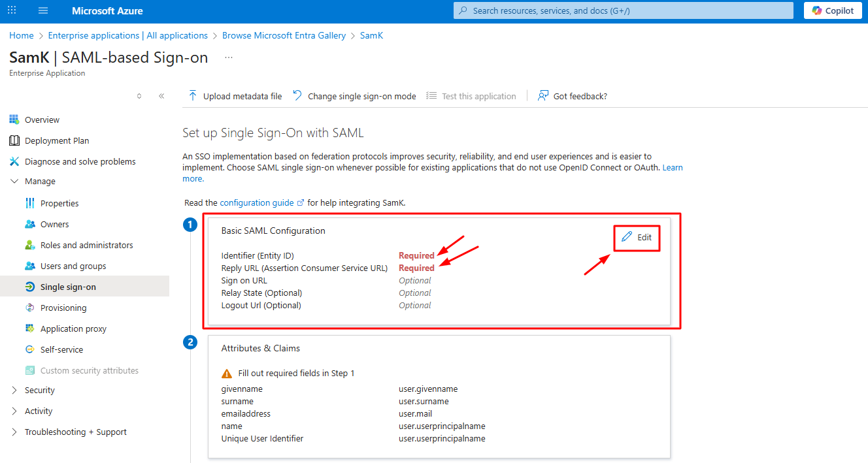Click the Relay State (Optional) label

(x=261, y=293)
